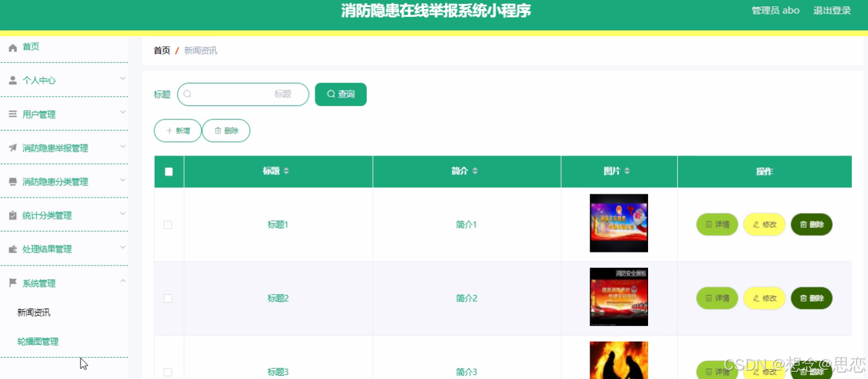
Task: Click the magnifier icon inside the 标题 search field
Action: (188, 94)
